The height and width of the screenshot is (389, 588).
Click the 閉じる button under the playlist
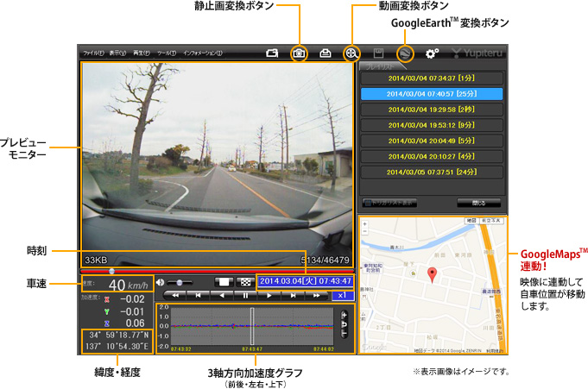coord(478,203)
